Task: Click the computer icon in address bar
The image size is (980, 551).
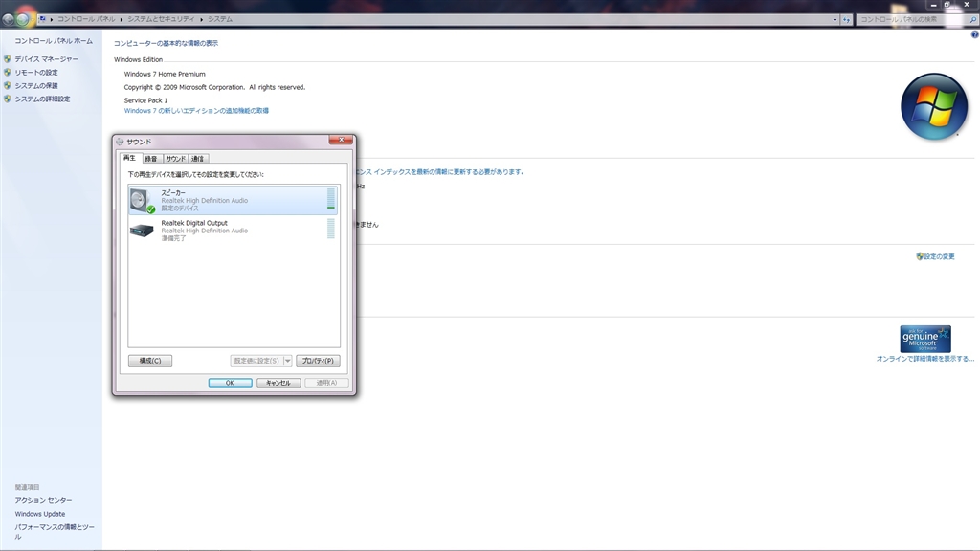Action: tap(42, 19)
